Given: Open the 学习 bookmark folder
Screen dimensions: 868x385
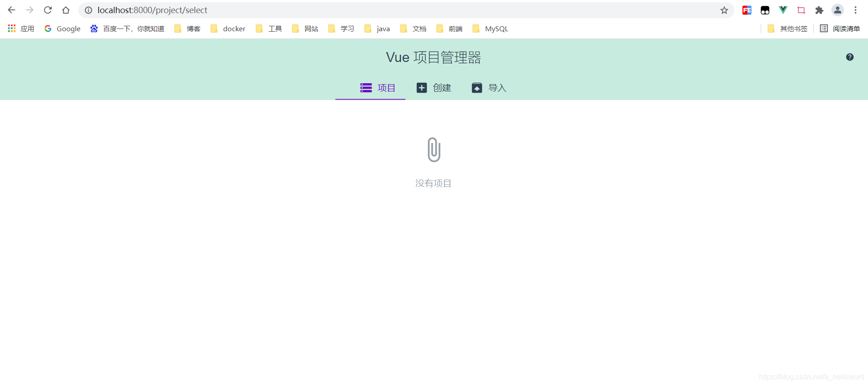Looking at the screenshot, I should (x=341, y=29).
